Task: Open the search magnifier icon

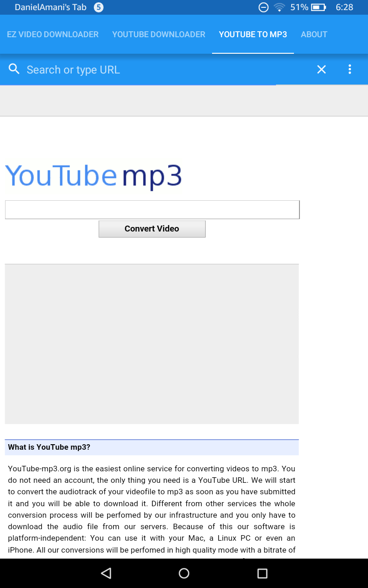Action: [x=14, y=69]
